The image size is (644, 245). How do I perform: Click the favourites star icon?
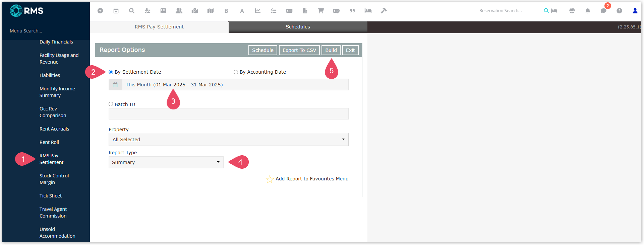click(x=270, y=179)
